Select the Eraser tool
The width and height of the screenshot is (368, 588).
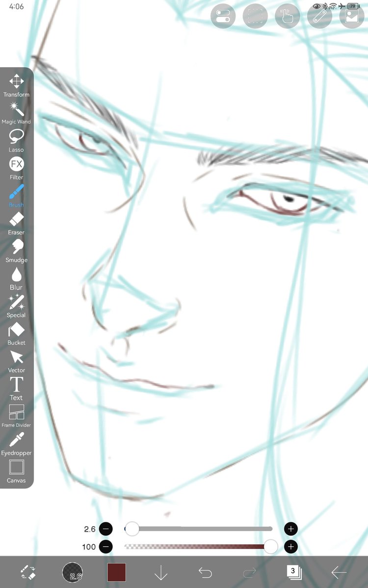pos(16,223)
